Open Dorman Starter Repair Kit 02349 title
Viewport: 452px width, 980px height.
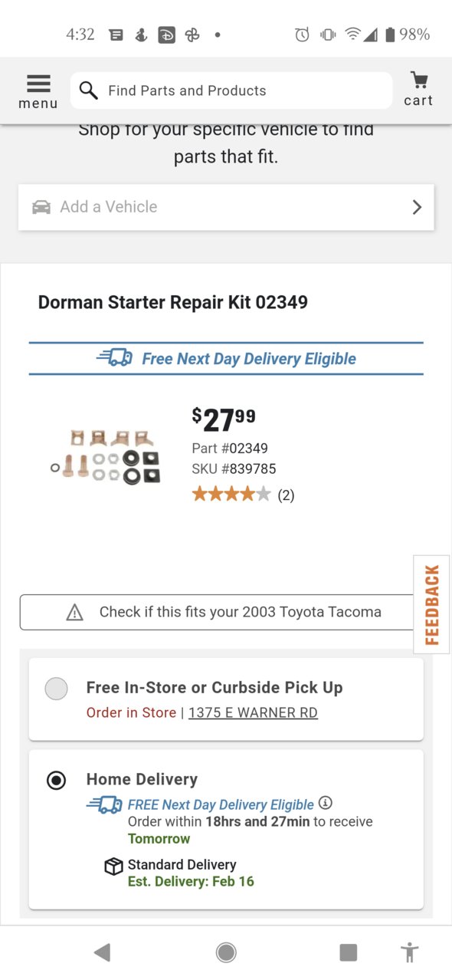(x=173, y=302)
